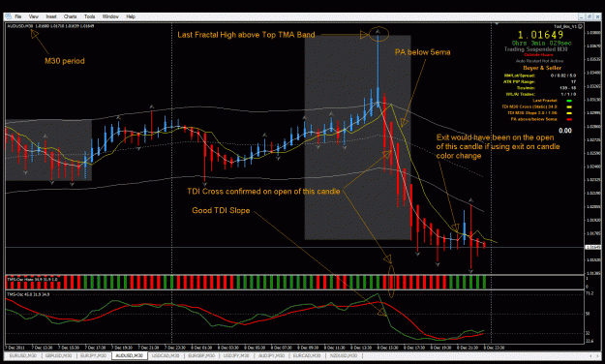Click the yellow TDI M30 Slope indicator light
The width and height of the screenshot is (605, 364).
coord(569,113)
